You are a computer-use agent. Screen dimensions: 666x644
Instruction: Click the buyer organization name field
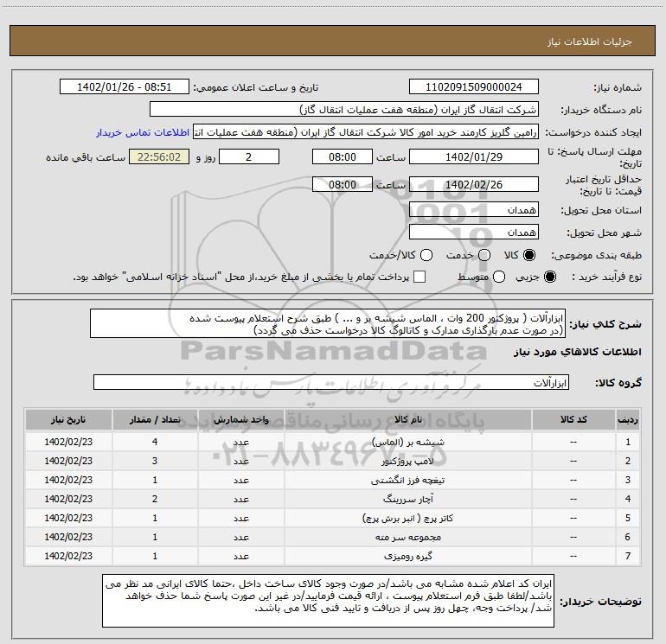point(344,110)
